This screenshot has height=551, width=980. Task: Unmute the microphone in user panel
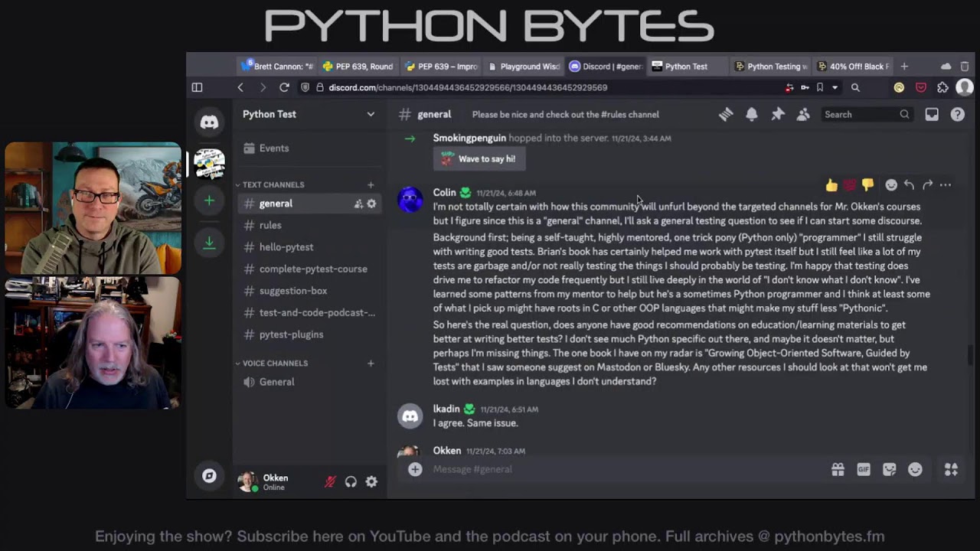click(x=330, y=482)
